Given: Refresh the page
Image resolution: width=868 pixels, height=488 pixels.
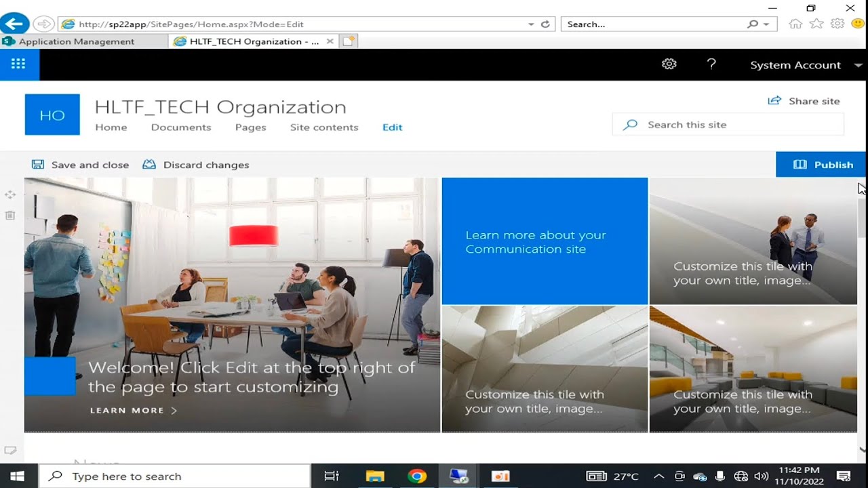Looking at the screenshot, I should [x=545, y=24].
